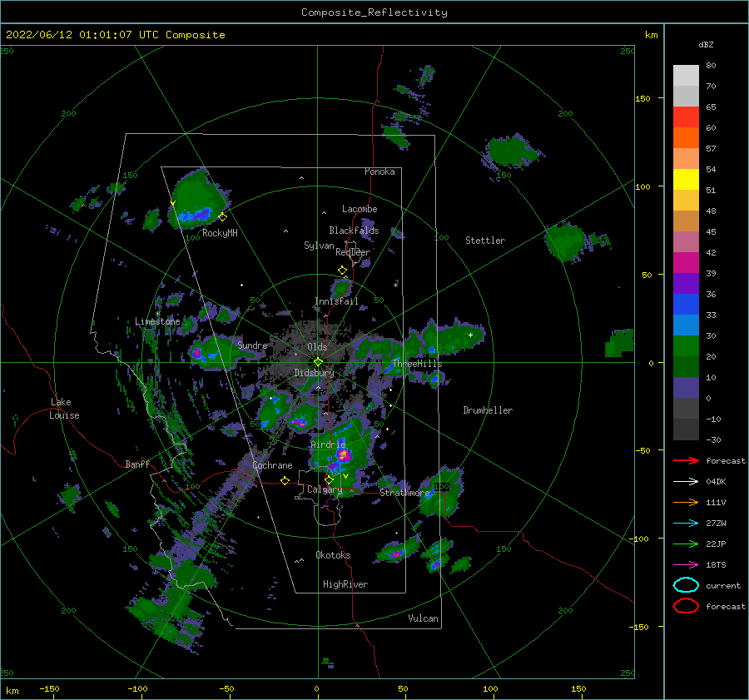Image resolution: width=749 pixels, height=700 pixels.
Task: Click the cyan 27ZW arrow icon
Action: click(x=686, y=524)
